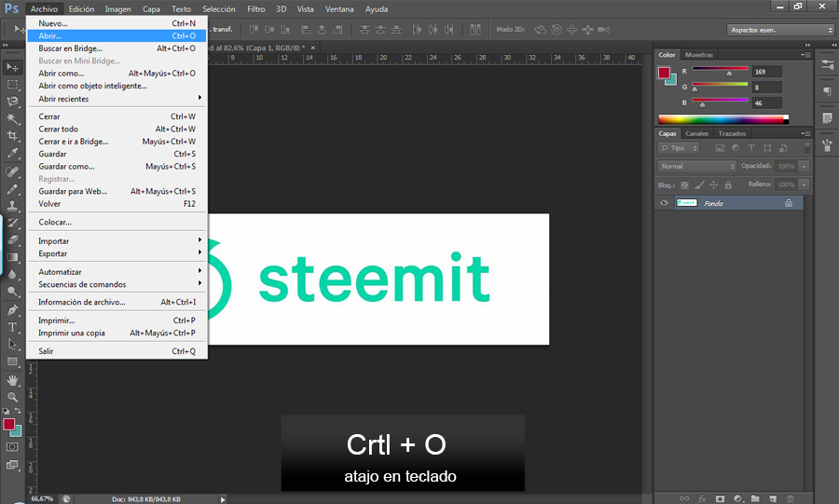Click the auto-align layers icon in options bar
Viewport: 839px width, 504px height.
tap(475, 30)
